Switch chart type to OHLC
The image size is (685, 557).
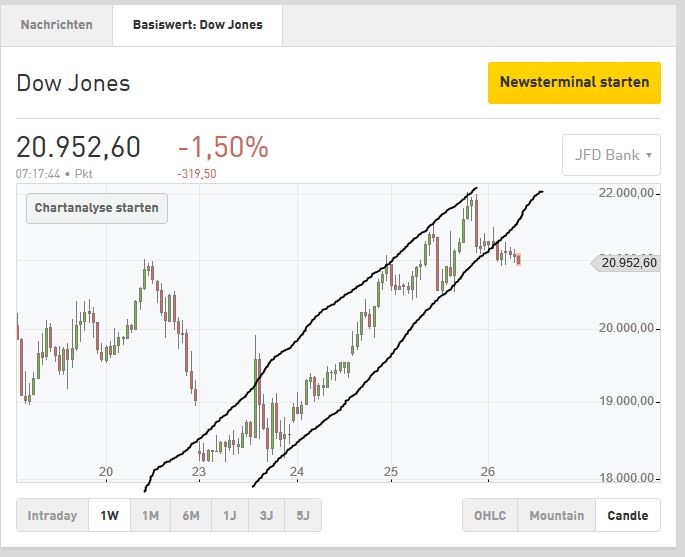click(490, 516)
